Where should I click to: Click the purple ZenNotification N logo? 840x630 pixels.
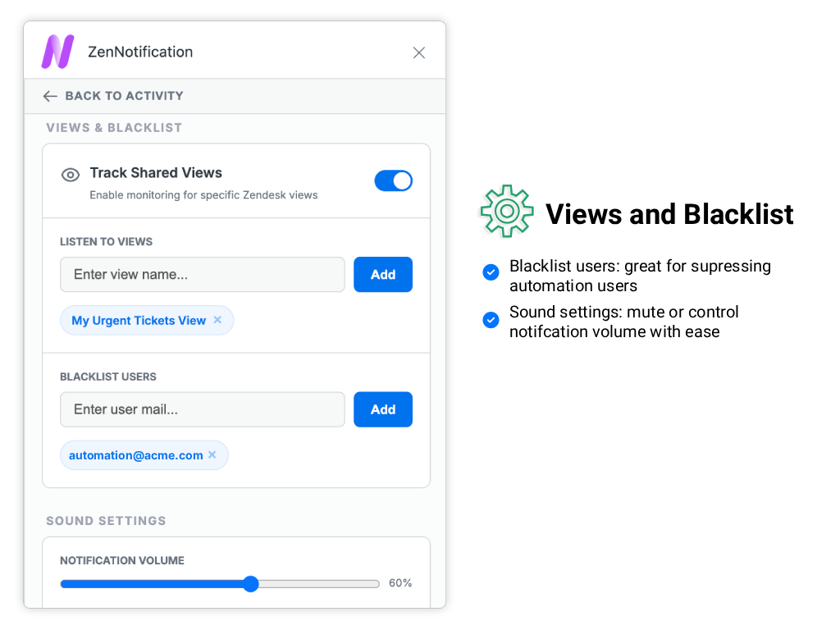tap(57, 52)
